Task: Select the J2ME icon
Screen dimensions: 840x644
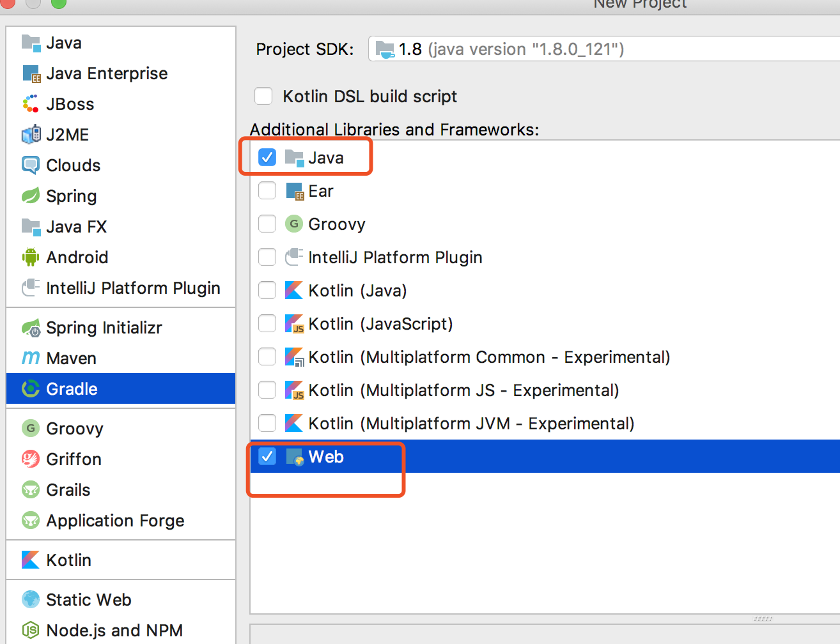Action: 31,135
